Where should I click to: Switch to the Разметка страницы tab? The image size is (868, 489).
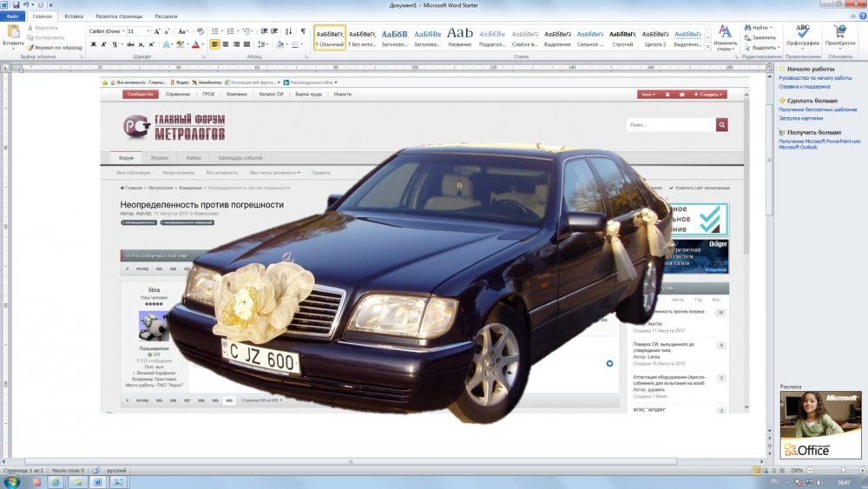119,16
